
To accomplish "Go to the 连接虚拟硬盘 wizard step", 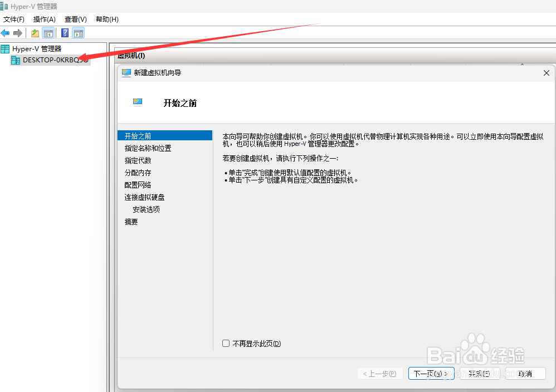I will [x=144, y=197].
